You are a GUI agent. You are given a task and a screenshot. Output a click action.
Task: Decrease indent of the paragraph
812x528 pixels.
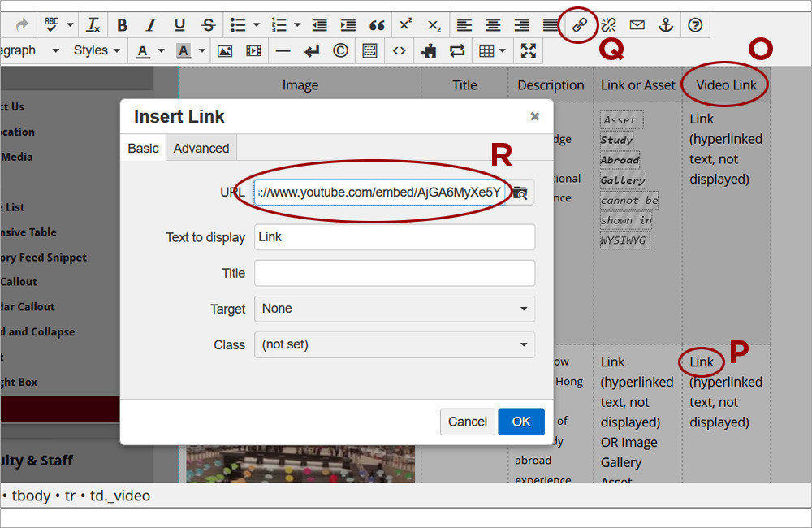point(319,25)
